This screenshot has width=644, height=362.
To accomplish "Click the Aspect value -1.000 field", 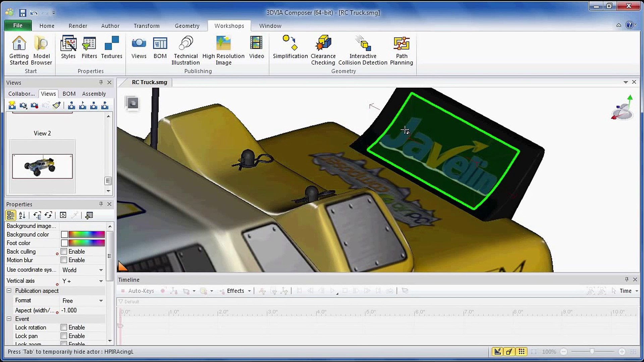I will [x=82, y=310].
